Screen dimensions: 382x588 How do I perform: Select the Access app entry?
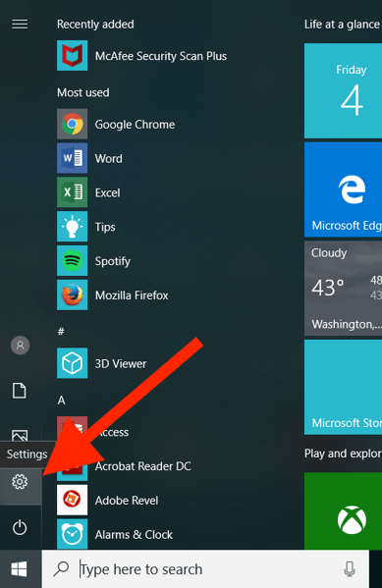pos(93,431)
